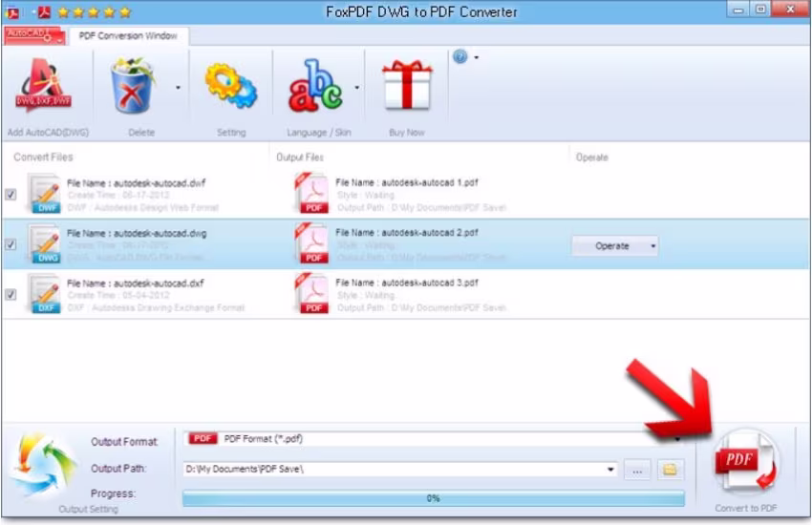Open the Setting gears icon
Image resolution: width=812 pixels, height=525 pixels.
click(x=231, y=86)
